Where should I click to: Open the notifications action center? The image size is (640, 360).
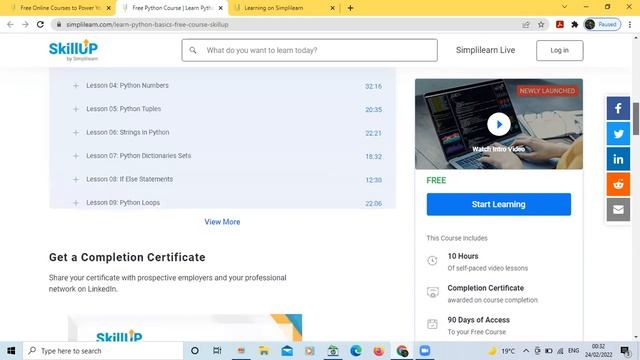coord(625,351)
